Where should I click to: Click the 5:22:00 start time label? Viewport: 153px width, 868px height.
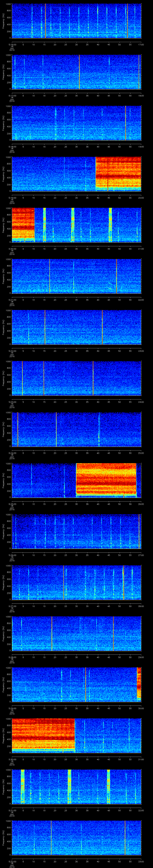coord(12,351)
